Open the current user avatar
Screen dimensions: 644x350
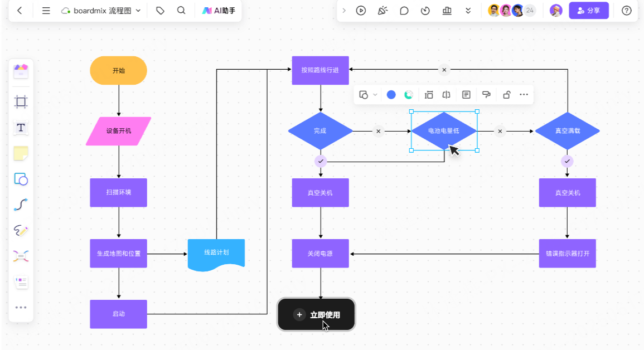click(556, 11)
